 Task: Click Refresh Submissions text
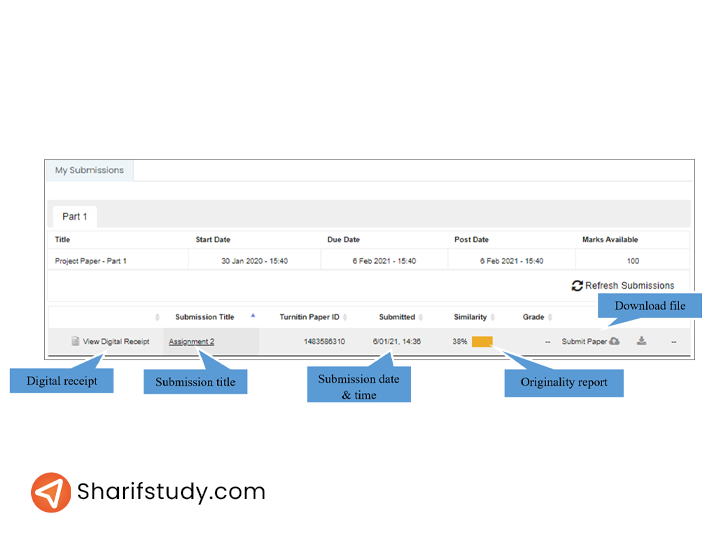pyautogui.click(x=629, y=286)
